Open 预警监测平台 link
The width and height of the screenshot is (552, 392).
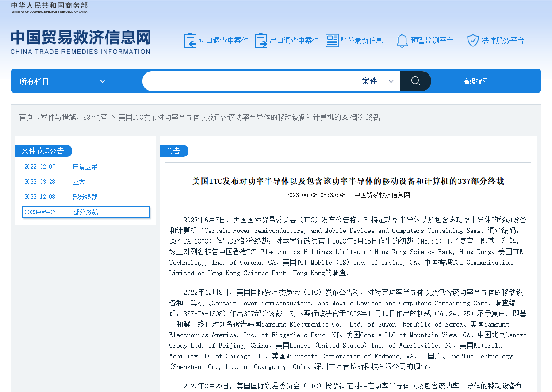432,41
